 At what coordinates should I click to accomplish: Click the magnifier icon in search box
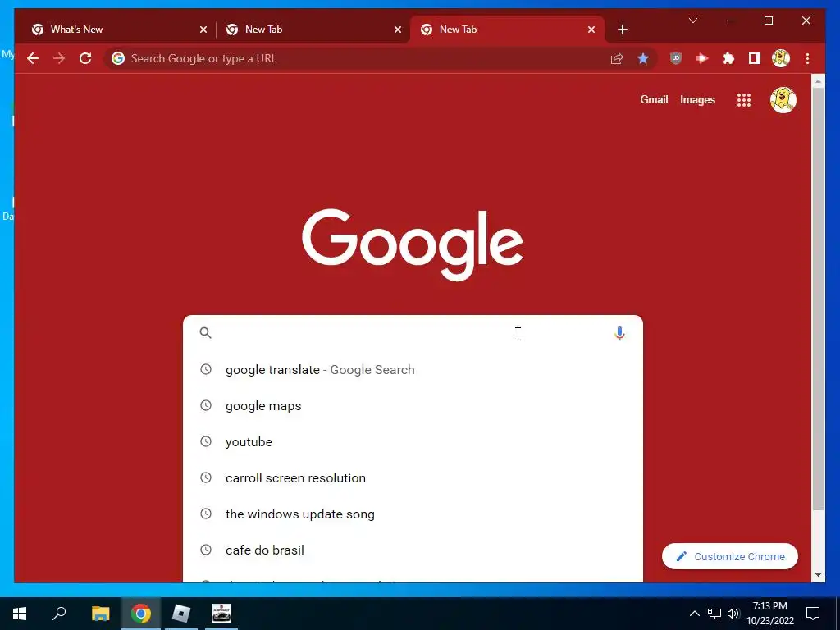point(206,333)
